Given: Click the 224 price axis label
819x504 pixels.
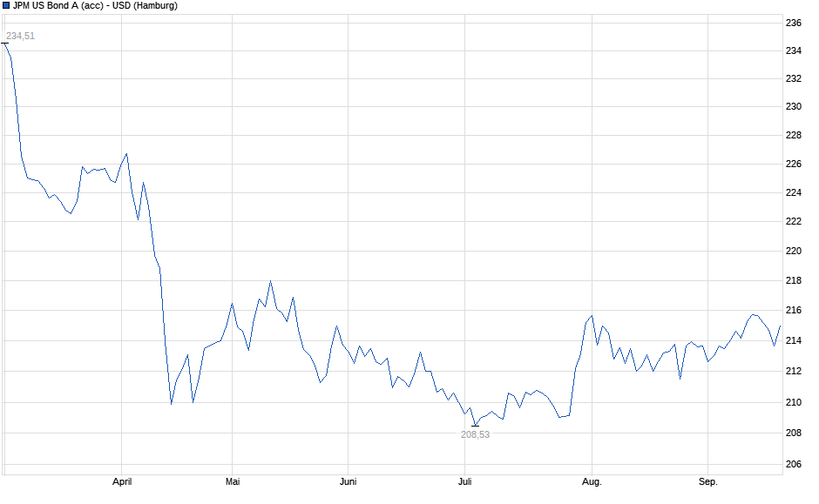Looking at the screenshot, I should tap(794, 192).
